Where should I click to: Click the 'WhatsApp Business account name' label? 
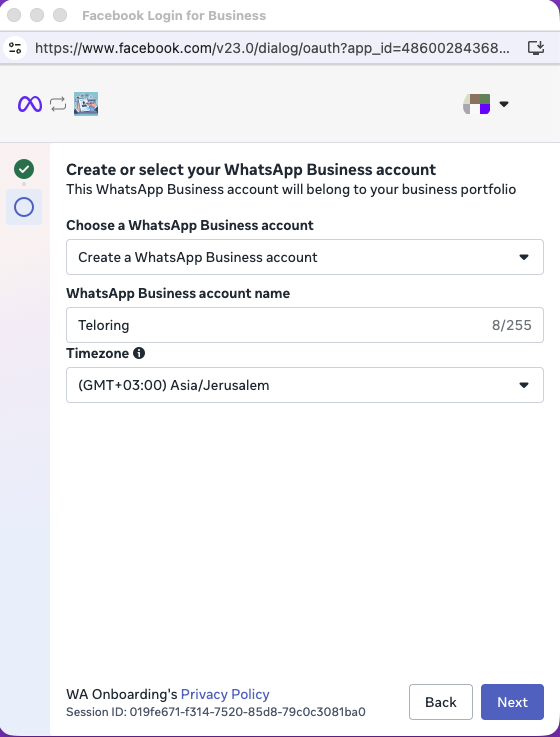178,293
